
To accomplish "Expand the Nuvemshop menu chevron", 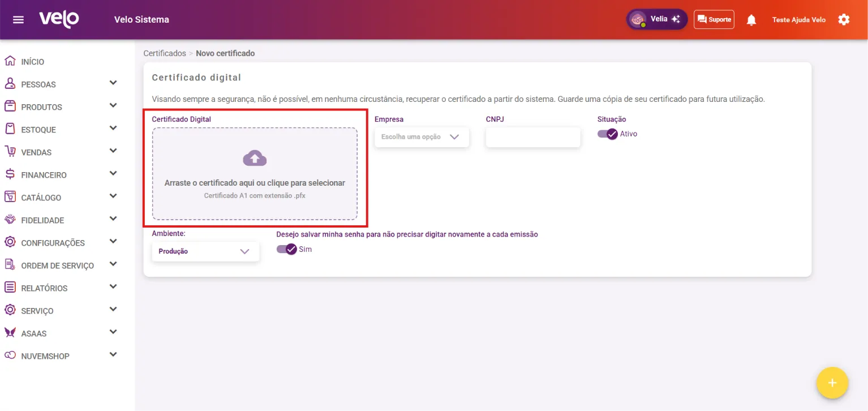I will click(x=113, y=355).
